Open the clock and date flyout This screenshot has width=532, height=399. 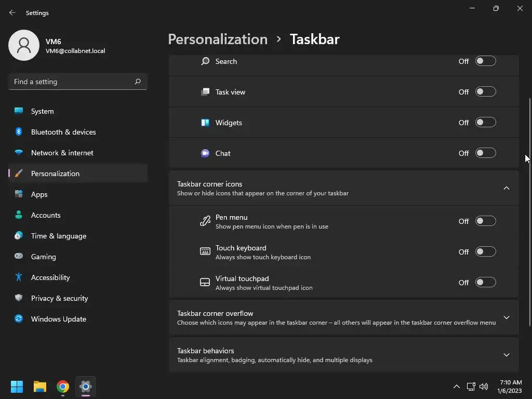pyautogui.click(x=510, y=387)
